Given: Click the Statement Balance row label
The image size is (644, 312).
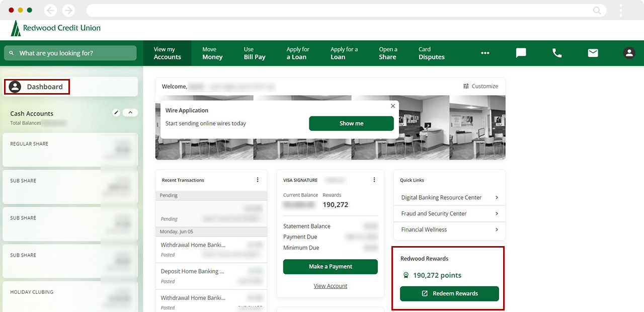Looking at the screenshot, I should (x=307, y=226).
